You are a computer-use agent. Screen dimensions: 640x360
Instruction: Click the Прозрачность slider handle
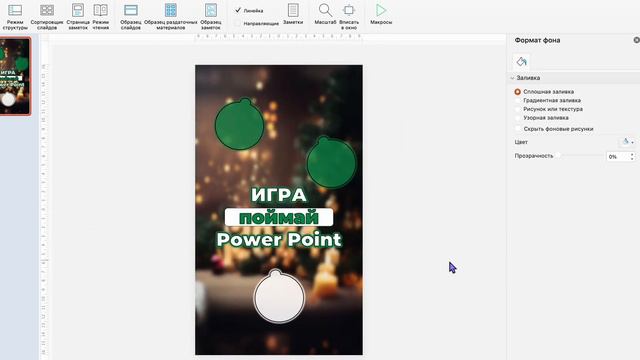click(558, 156)
